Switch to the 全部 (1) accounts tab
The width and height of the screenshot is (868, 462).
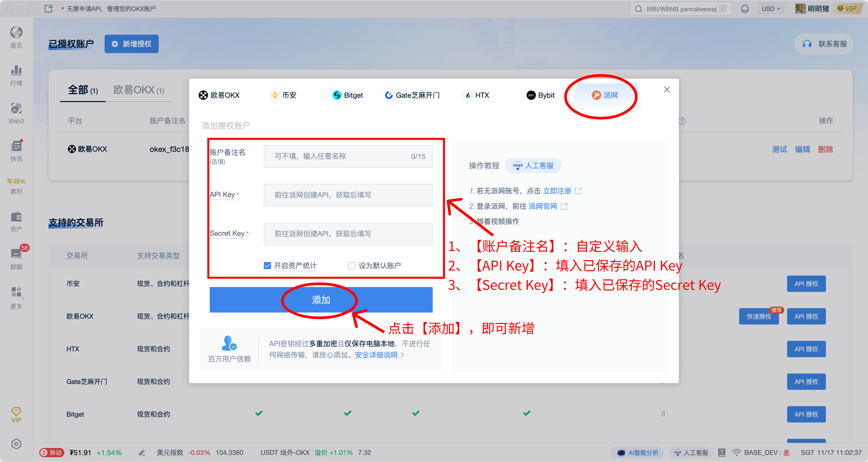pos(83,90)
